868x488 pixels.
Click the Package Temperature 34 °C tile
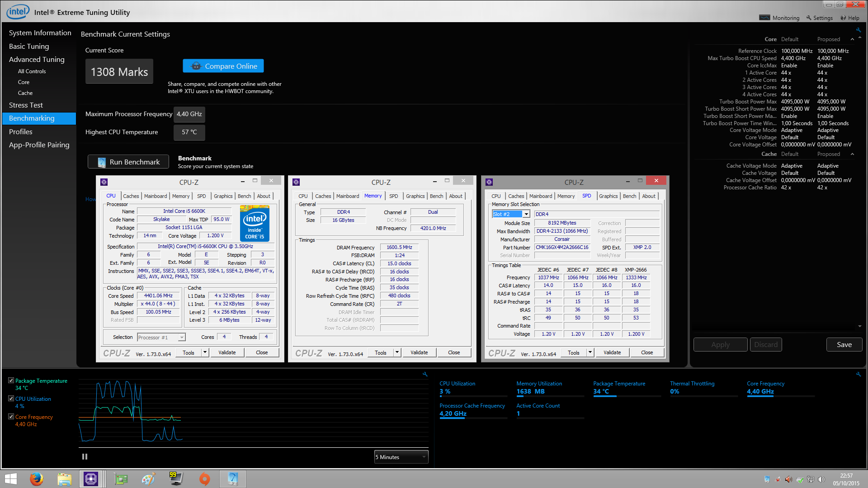pyautogui.click(x=627, y=388)
